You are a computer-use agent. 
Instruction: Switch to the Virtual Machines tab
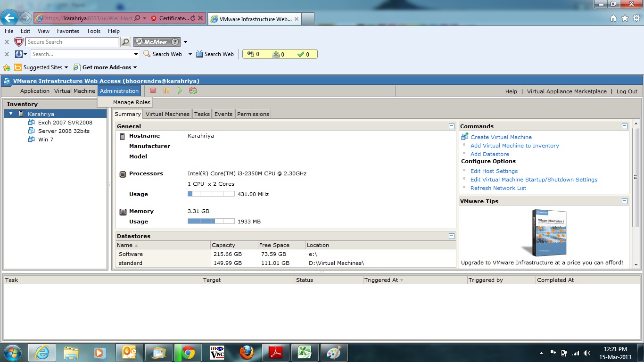point(167,114)
